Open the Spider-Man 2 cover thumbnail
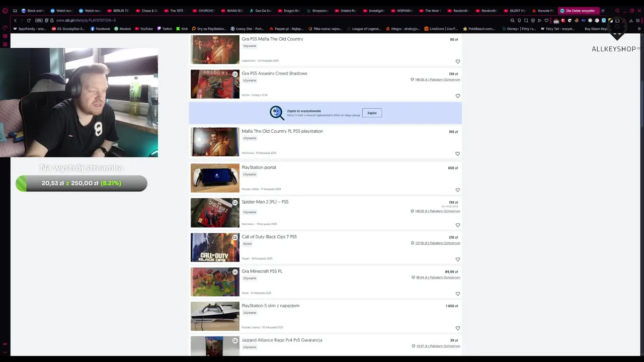The width and height of the screenshot is (644, 362). click(x=215, y=213)
